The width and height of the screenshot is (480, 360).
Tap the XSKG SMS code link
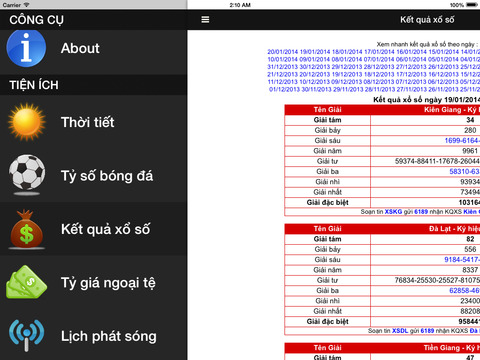point(393,212)
